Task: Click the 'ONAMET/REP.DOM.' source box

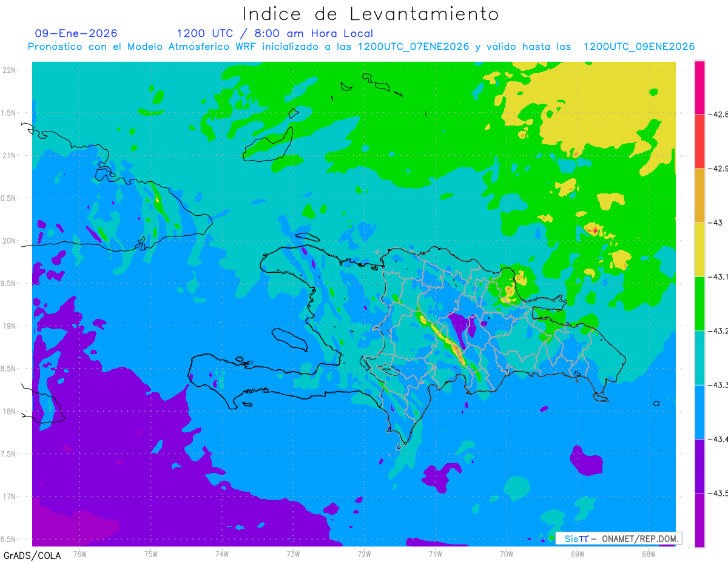Action: (x=619, y=538)
